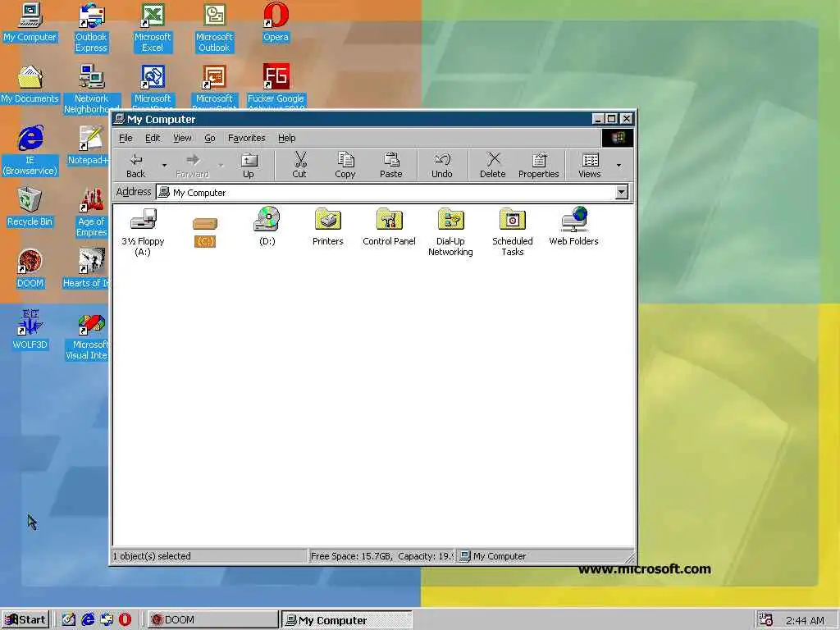Select the Network Neighborhood desktop icon
Image resolution: width=840 pixels, height=630 pixels.
coord(91,89)
